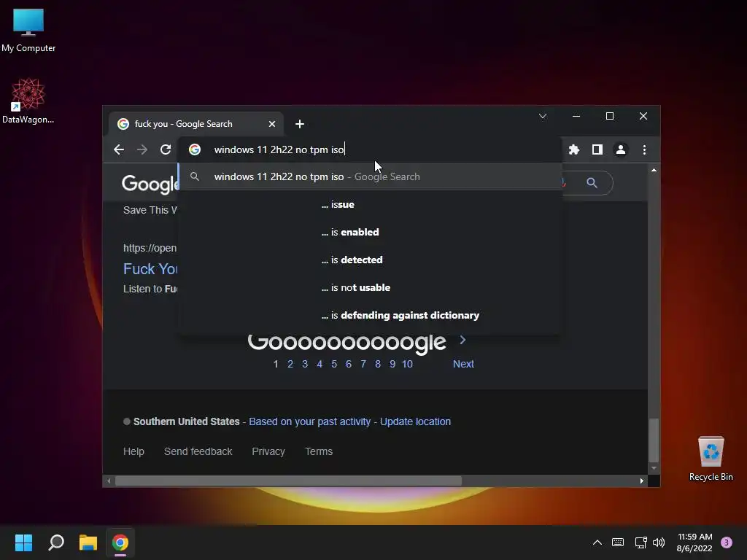Go to results page 7
The image size is (747, 560).
[363, 364]
